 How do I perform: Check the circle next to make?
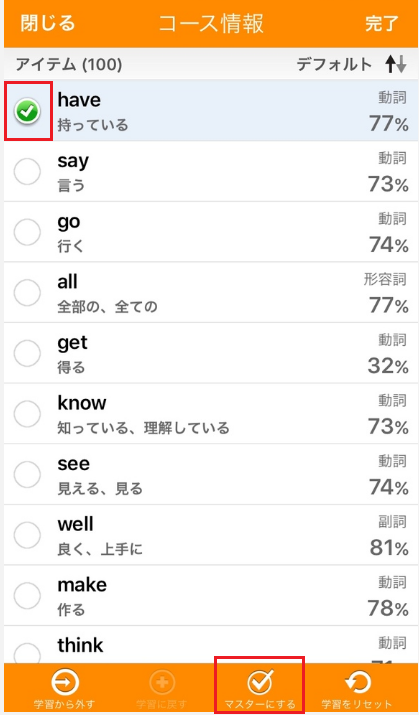[27, 596]
